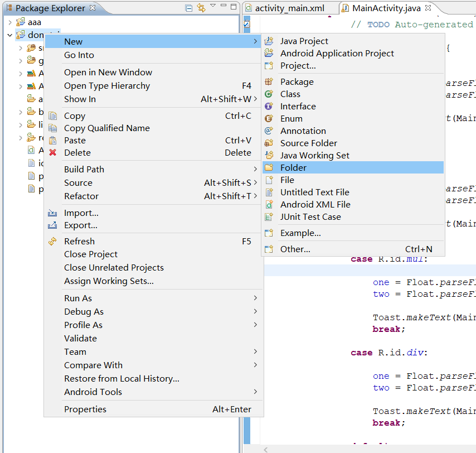Choose Validate from the context menu
The height and width of the screenshot is (453, 476).
(x=154, y=339)
